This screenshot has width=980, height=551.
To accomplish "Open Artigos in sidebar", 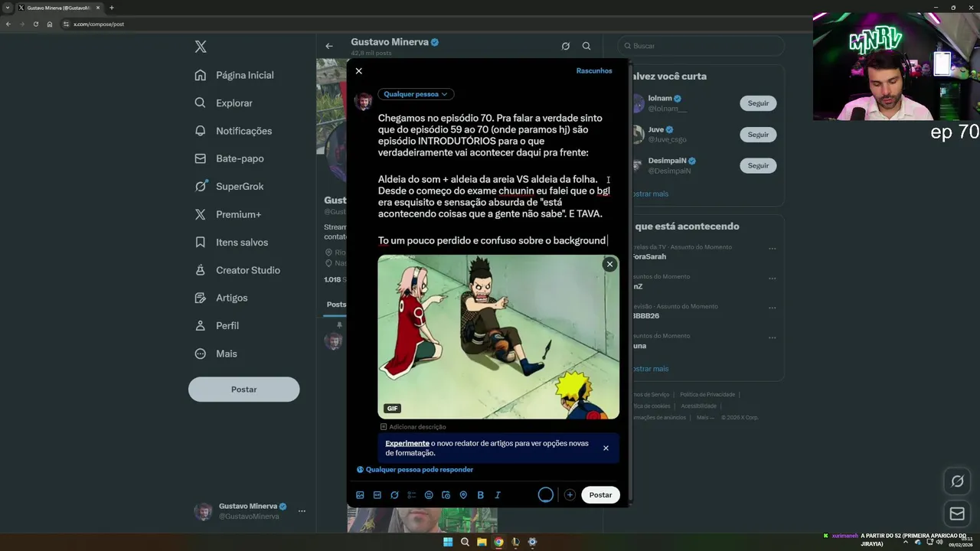I will click(x=221, y=298).
